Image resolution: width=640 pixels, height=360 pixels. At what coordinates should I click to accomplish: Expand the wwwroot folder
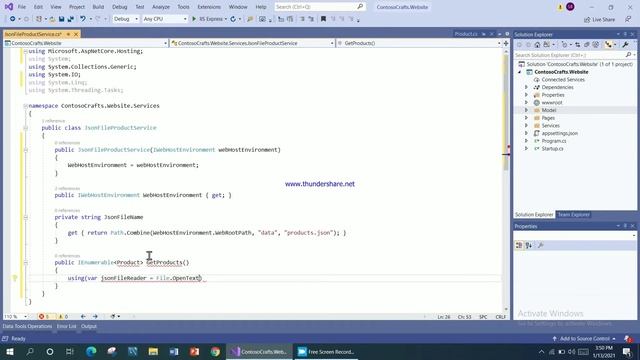[526, 102]
